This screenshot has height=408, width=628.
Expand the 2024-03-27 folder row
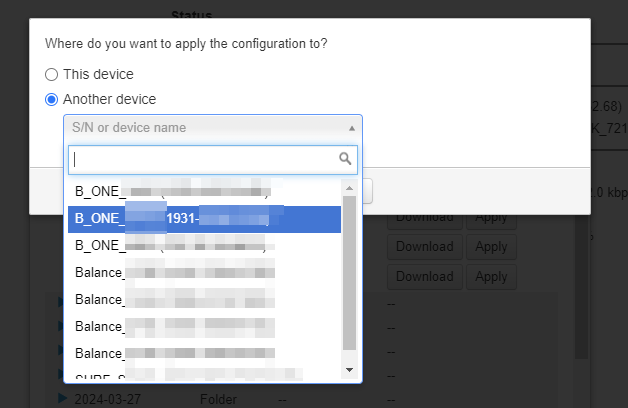63,400
